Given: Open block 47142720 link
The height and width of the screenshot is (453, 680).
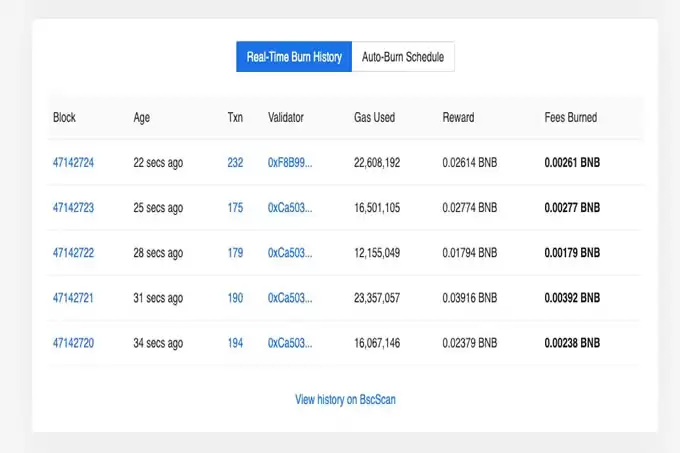Looking at the screenshot, I should pyautogui.click(x=73, y=343).
